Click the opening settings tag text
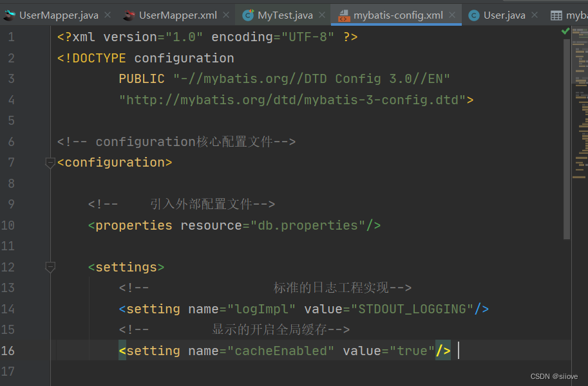588x386 pixels. 126,267
